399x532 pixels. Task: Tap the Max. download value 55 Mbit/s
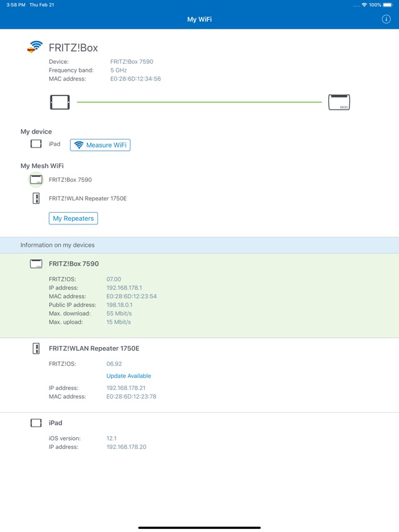coord(119,314)
